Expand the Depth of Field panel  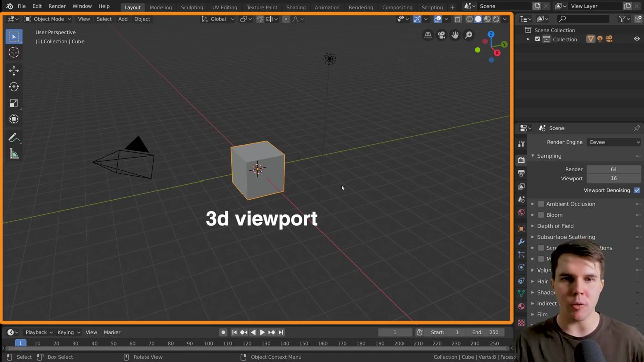point(555,226)
